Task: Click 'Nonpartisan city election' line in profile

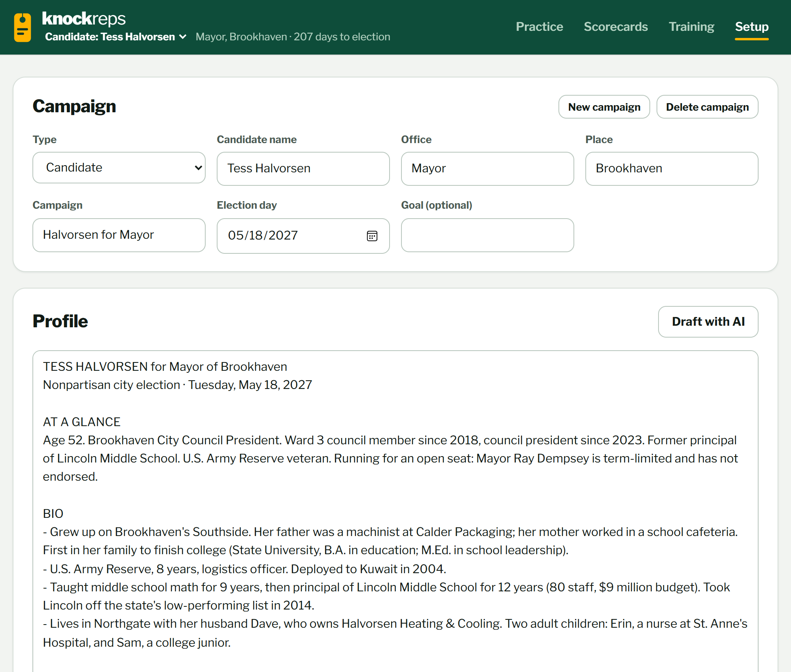Action: click(x=177, y=385)
